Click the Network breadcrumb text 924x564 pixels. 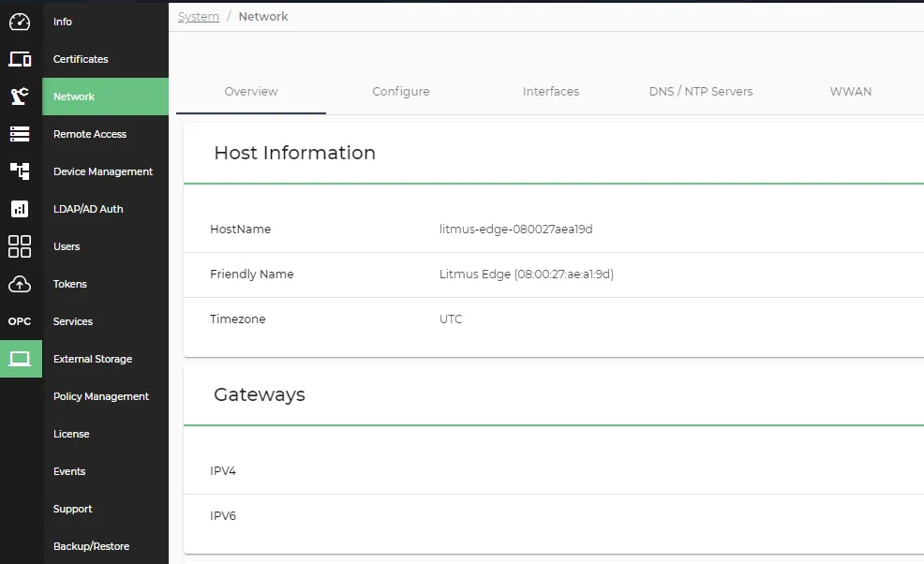(263, 17)
